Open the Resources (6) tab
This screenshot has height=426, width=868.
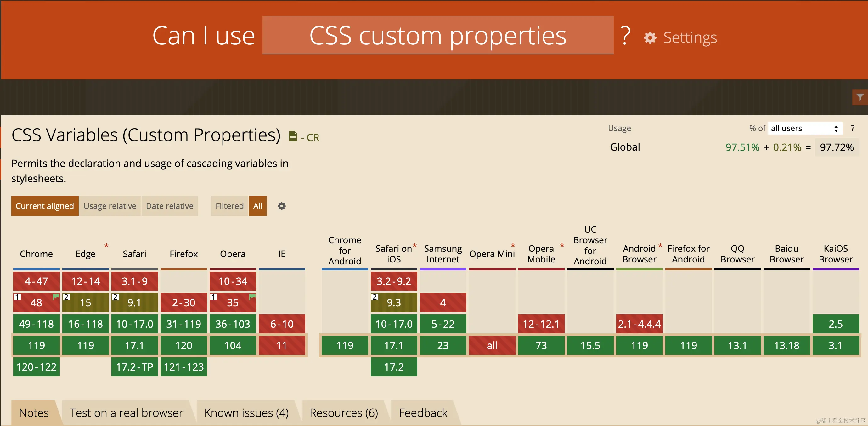(343, 412)
